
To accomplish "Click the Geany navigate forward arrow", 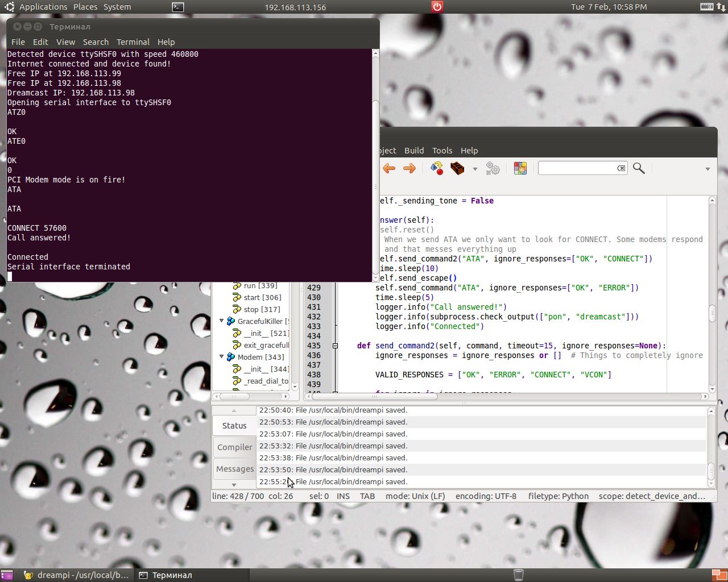I will pos(409,168).
